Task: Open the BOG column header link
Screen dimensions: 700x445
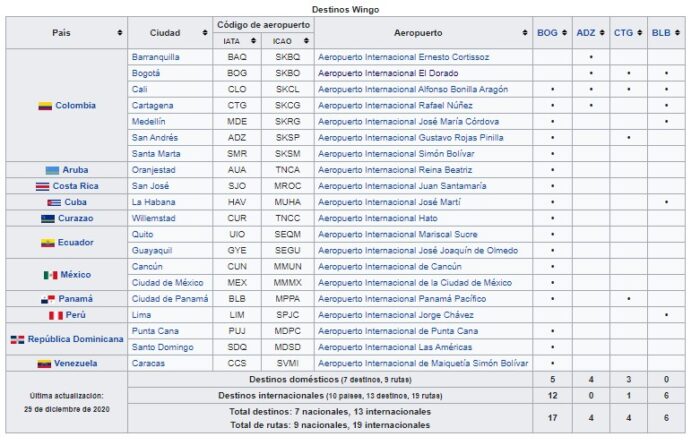Action: [x=547, y=33]
